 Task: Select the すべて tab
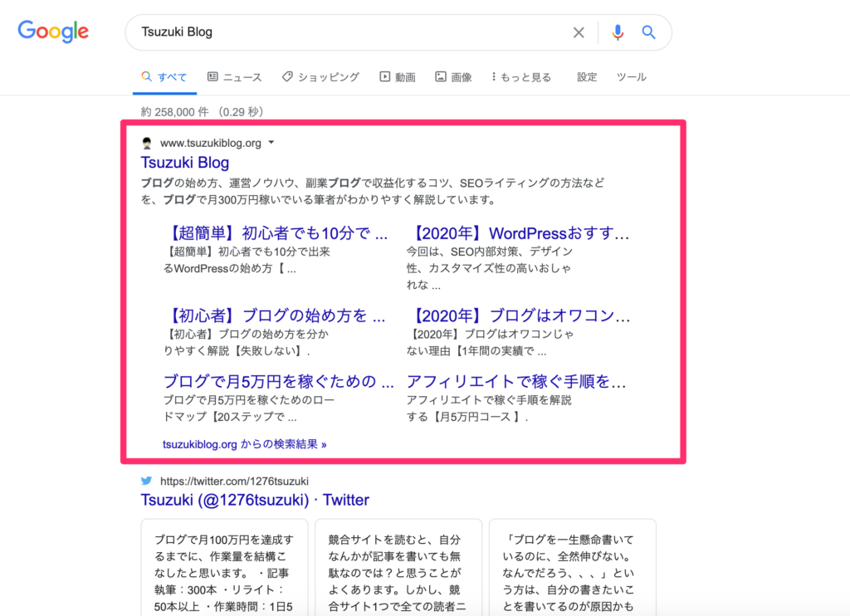(x=165, y=77)
